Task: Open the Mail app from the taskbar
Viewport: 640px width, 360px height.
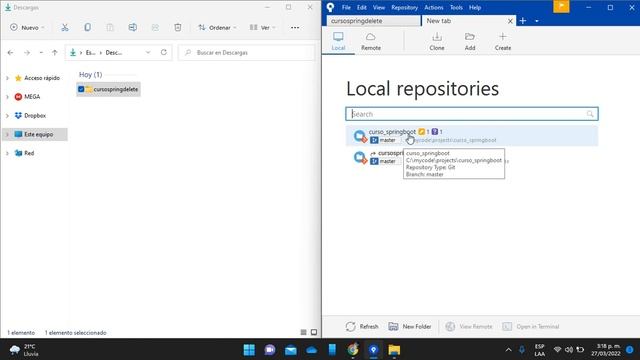Action: [291, 350]
